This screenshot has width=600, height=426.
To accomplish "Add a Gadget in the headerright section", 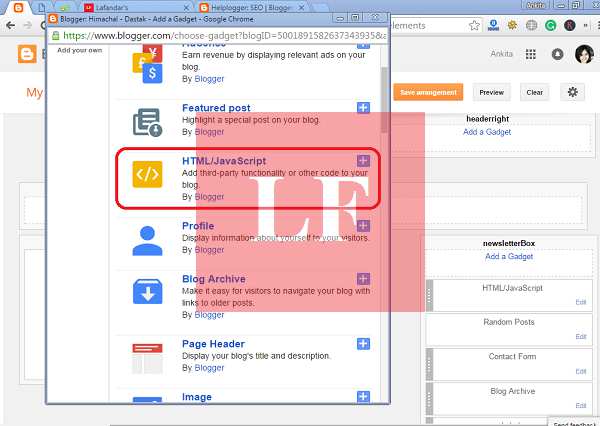I will coord(487,132).
